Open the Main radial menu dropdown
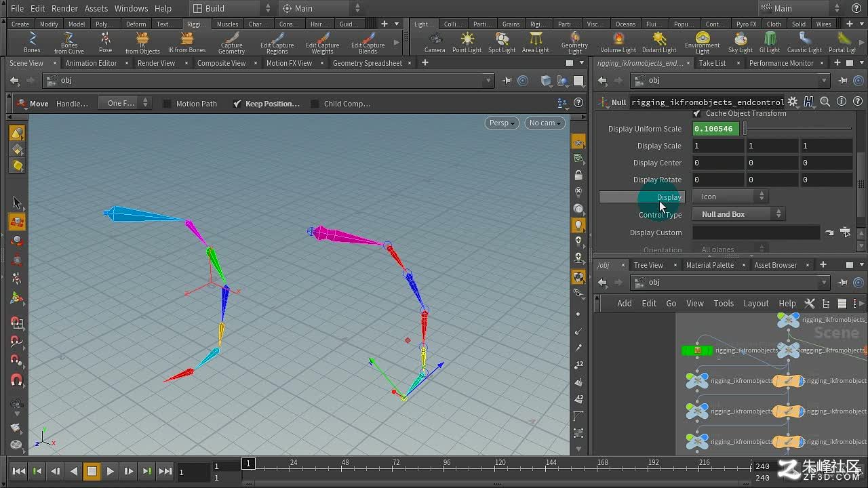 pyautogui.click(x=321, y=8)
